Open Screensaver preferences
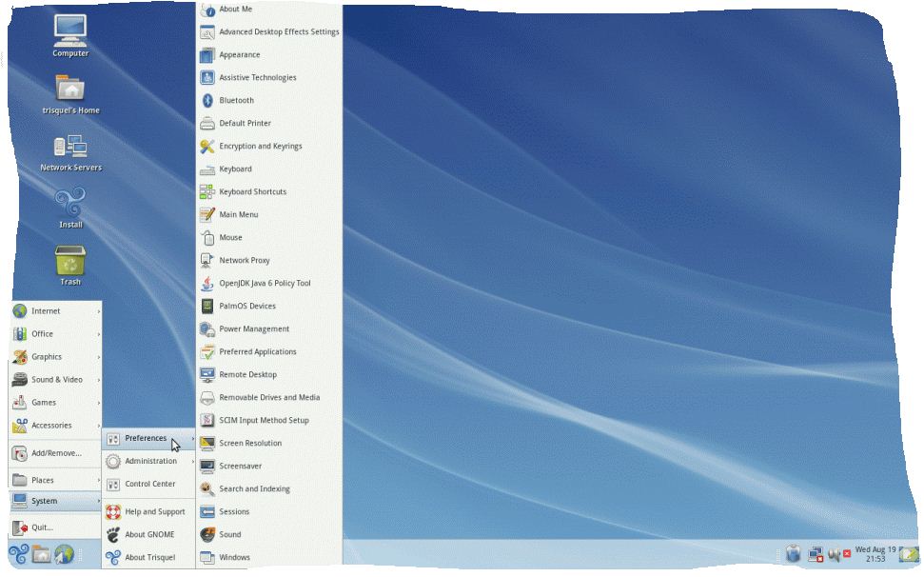The width and height of the screenshot is (924, 577). 268,467
